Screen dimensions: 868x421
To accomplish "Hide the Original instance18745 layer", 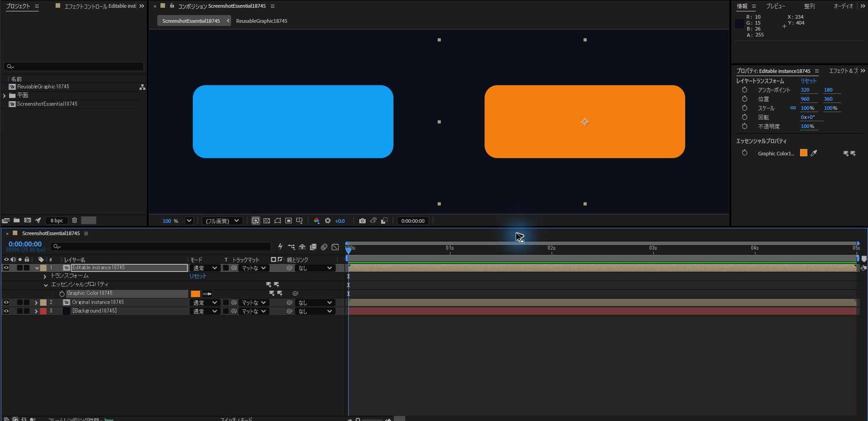I will [x=6, y=303].
